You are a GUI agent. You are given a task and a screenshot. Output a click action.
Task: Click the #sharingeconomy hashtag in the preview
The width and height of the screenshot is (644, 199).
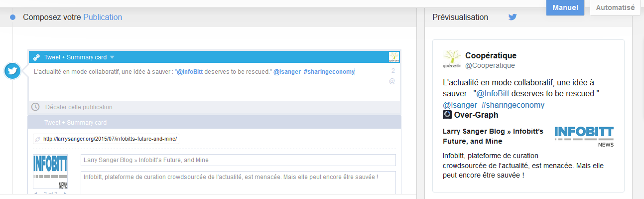click(513, 105)
